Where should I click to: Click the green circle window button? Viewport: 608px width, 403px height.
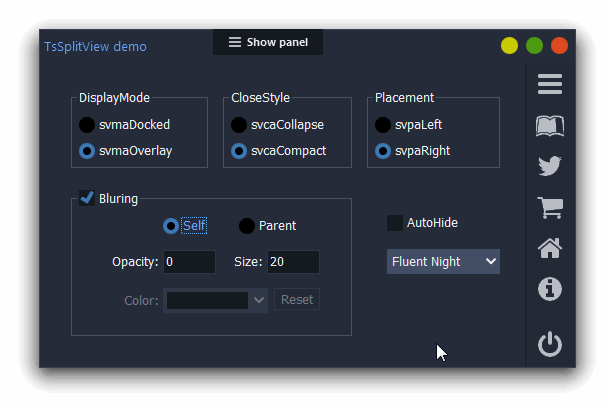pyautogui.click(x=534, y=46)
